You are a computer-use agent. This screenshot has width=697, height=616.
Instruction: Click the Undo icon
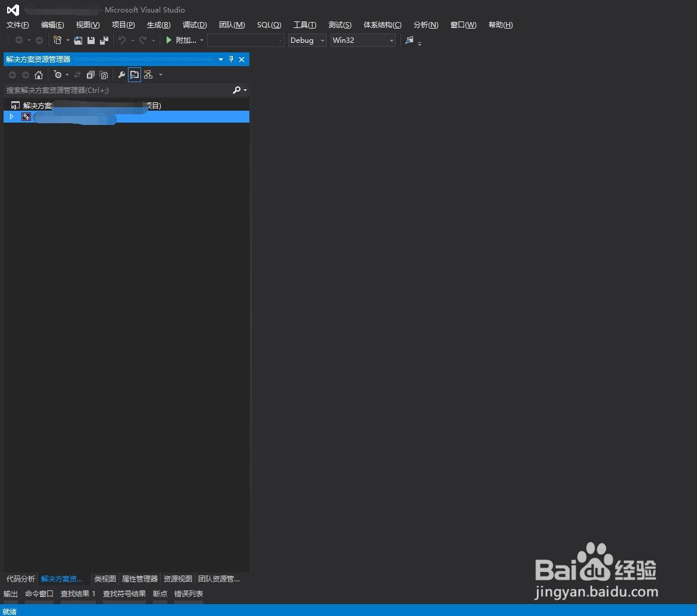pyautogui.click(x=123, y=40)
